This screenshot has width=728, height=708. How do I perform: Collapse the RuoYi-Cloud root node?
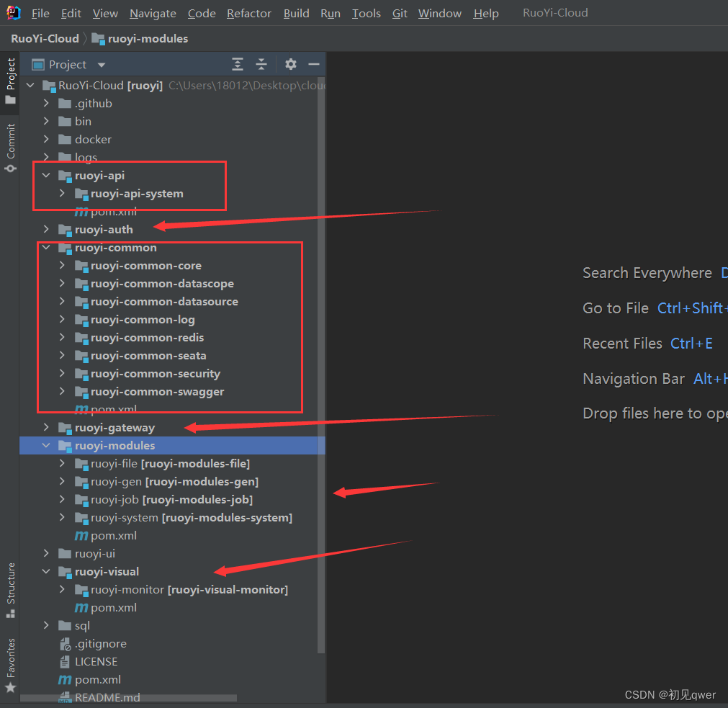coord(31,86)
